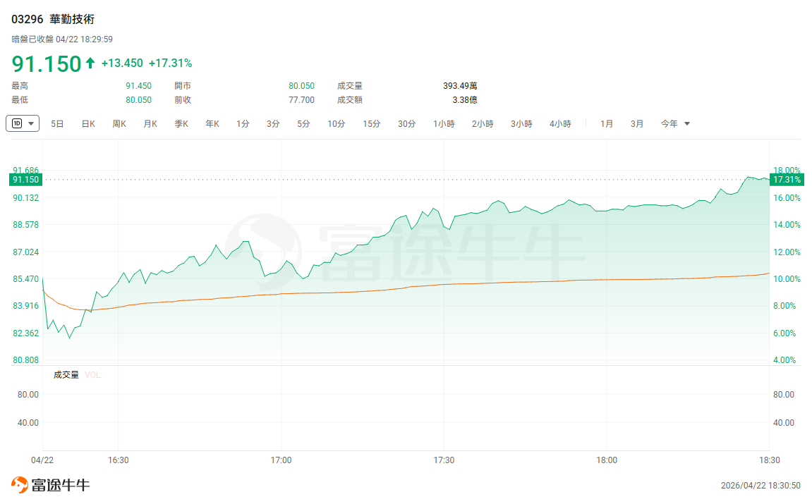Screen dimensions: 812x504
Task: Switch to the 日K candlestick view
Action: [x=89, y=123]
